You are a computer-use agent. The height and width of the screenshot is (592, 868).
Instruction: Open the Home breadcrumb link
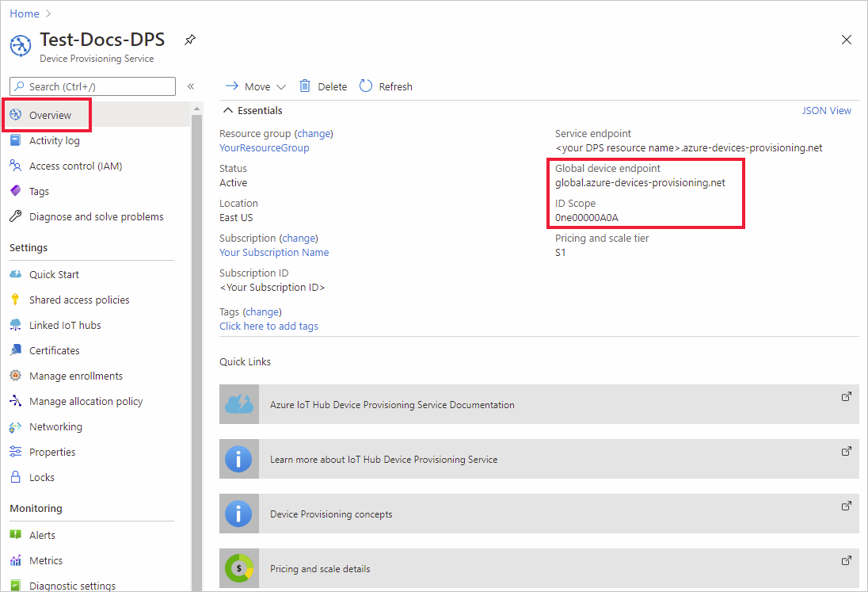25,13
